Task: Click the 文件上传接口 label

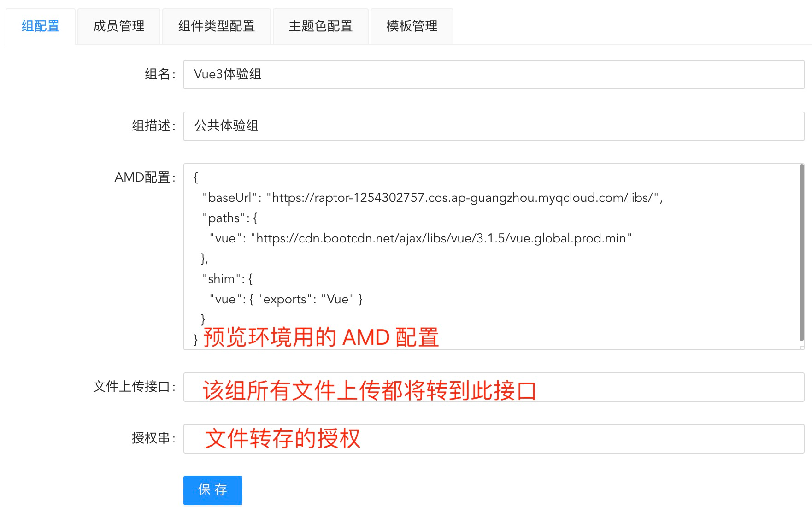Action: tap(134, 387)
